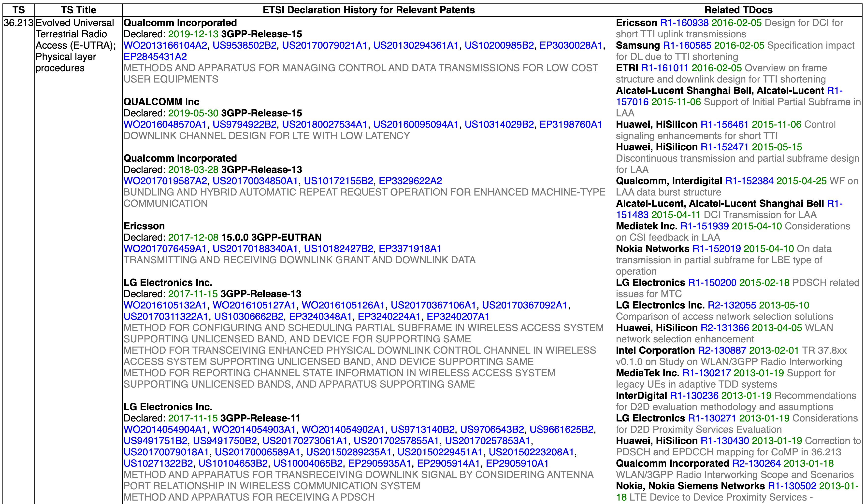
Task: Open ETRI TDoc R1-161011
Action: tap(664, 68)
